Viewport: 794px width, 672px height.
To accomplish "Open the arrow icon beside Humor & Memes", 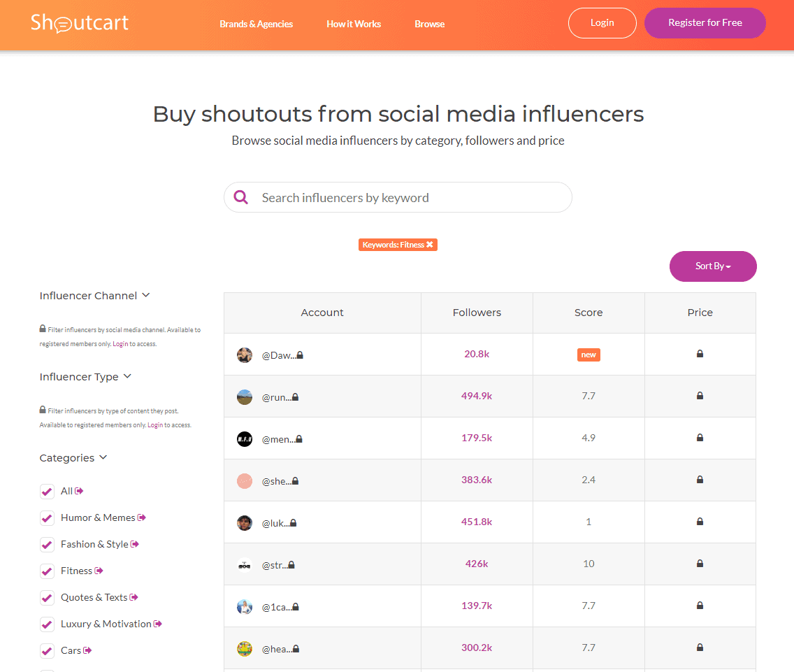I will point(142,517).
